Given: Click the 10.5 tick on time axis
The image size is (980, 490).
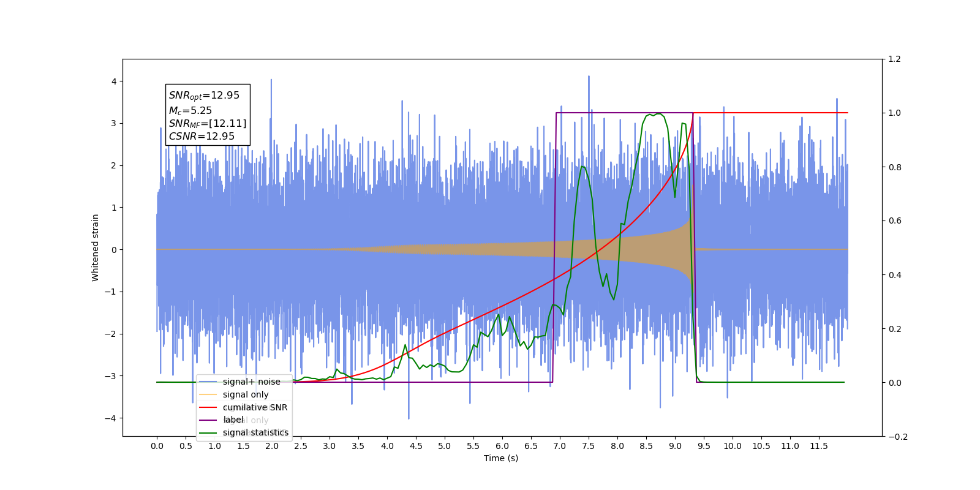Looking at the screenshot, I should [761, 446].
